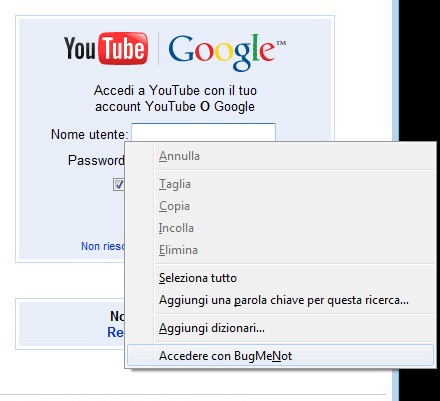Screen dimensions: 440x401
Task: Click the blue Re... link in the lower box
Action: [115, 332]
